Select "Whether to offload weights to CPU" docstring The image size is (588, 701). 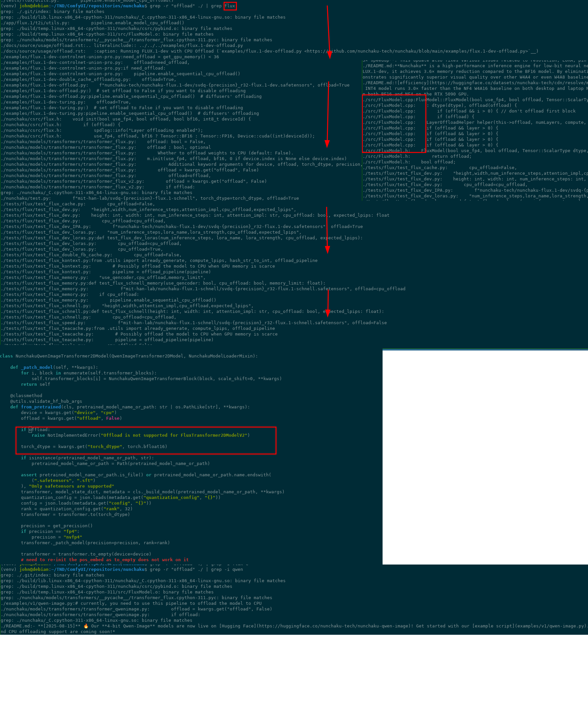coord(225,153)
